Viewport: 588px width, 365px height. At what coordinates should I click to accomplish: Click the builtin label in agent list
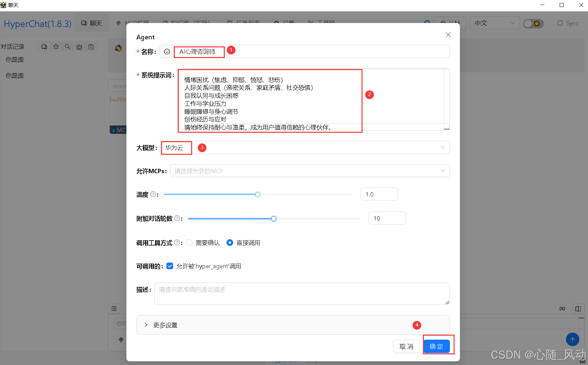click(x=118, y=99)
